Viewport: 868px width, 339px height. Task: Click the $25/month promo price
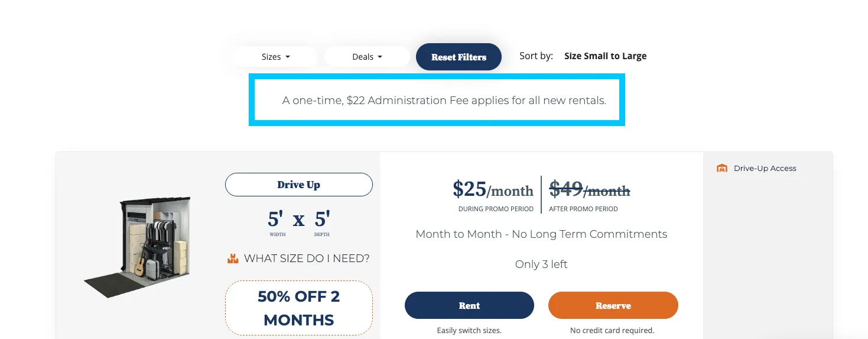(x=493, y=189)
